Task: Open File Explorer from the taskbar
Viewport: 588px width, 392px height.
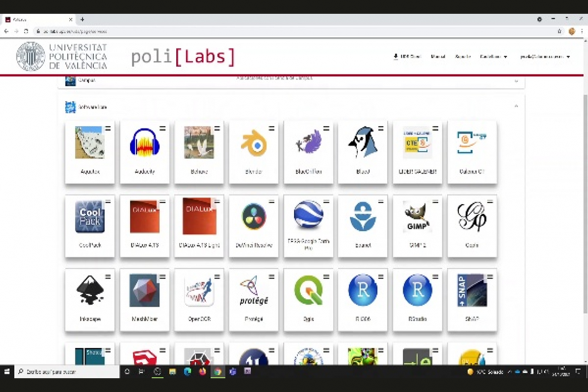Action: 172,372
